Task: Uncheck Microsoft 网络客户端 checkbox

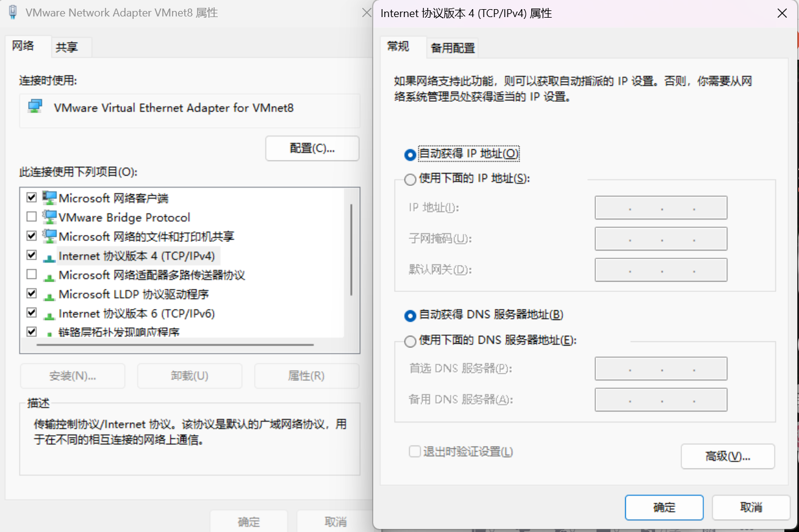Action: tap(32, 198)
